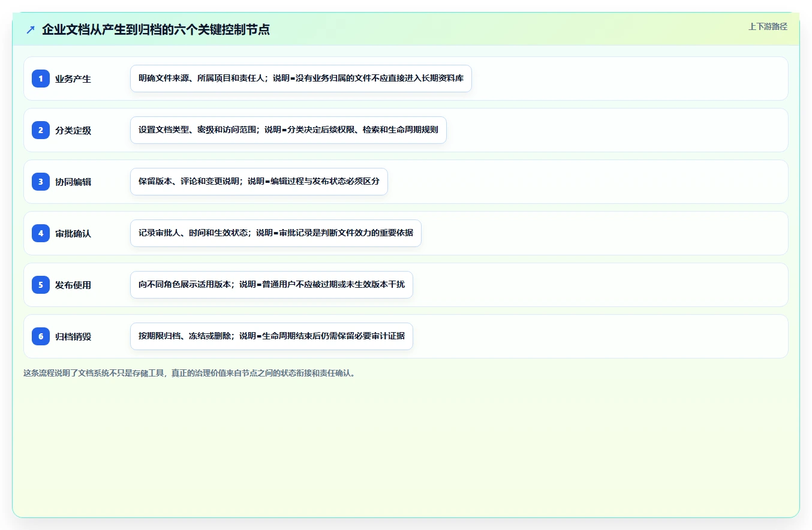Select the 审批确认 step label
The width and height of the screenshot is (812, 530).
[x=73, y=233]
